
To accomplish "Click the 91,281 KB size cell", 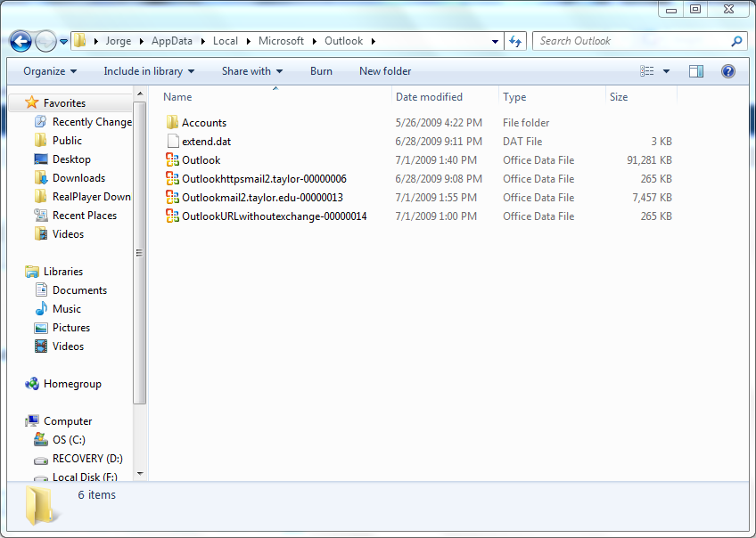I will (x=649, y=160).
